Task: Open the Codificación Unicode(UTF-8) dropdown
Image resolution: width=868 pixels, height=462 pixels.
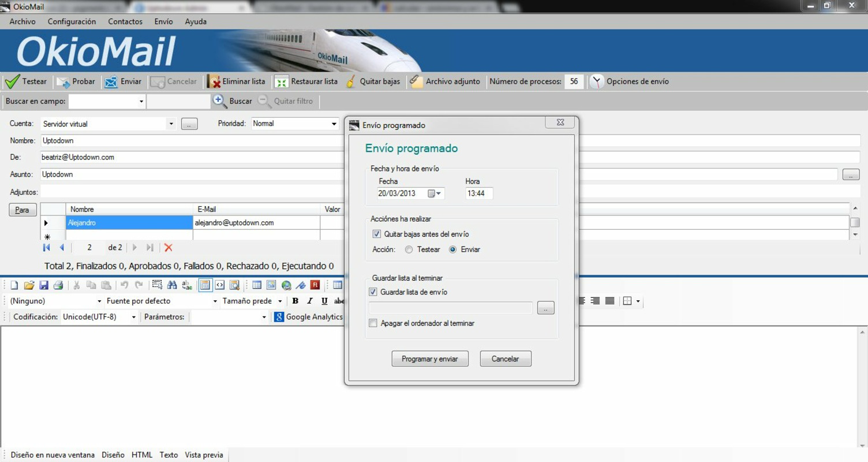Action: [x=134, y=317]
